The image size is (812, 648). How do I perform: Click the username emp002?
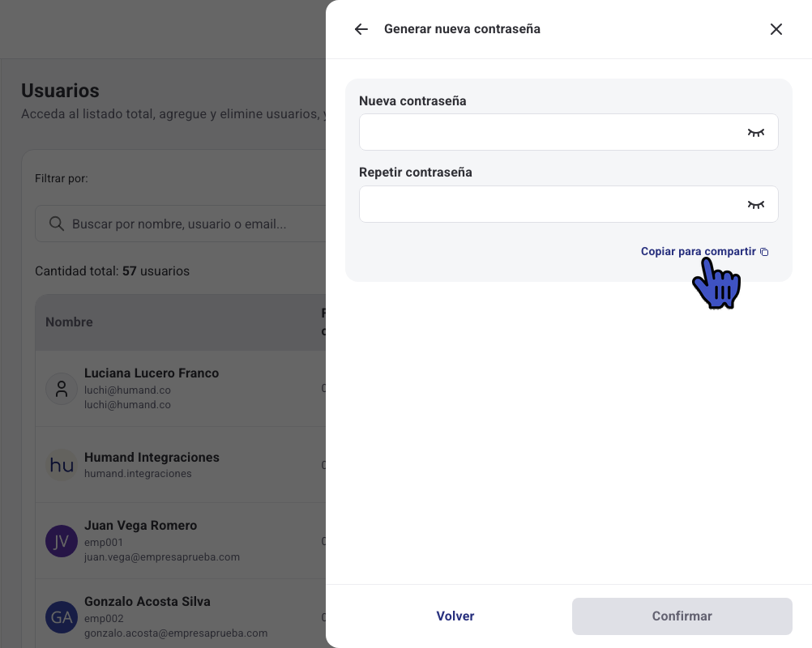click(x=104, y=619)
